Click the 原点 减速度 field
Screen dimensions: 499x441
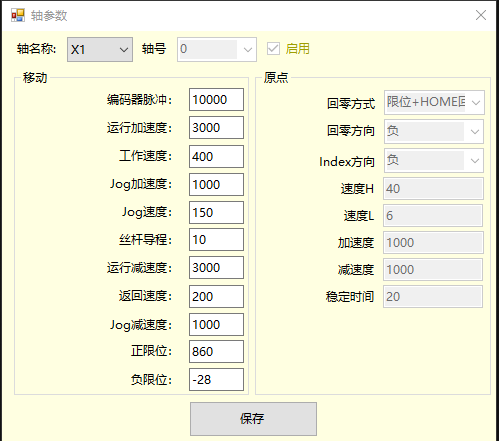click(x=433, y=270)
